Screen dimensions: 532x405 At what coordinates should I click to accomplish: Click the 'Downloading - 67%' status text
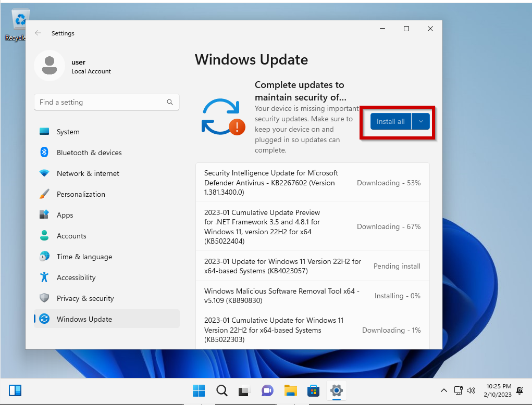(389, 227)
